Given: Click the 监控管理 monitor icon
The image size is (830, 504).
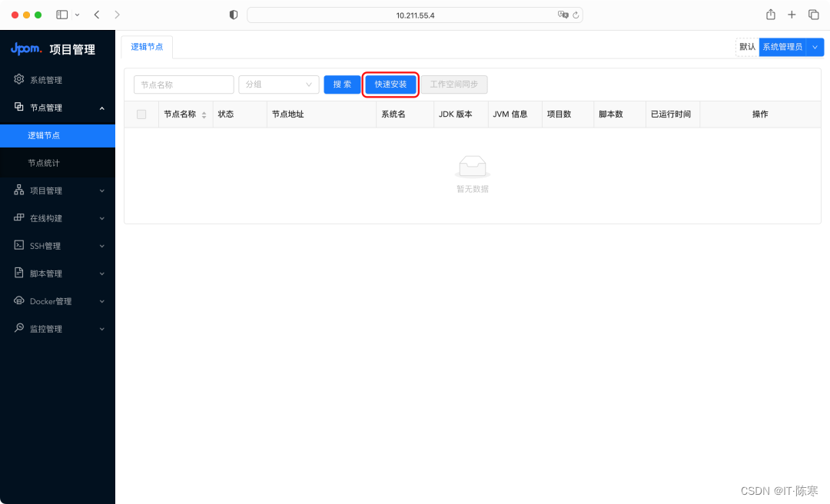Looking at the screenshot, I should [x=19, y=328].
